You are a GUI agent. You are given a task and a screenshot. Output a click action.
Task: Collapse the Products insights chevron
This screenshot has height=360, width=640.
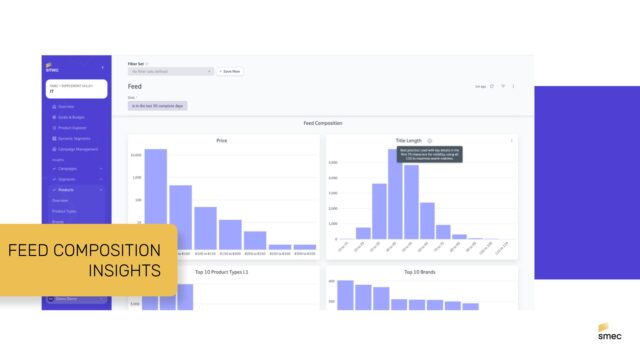[101, 190]
